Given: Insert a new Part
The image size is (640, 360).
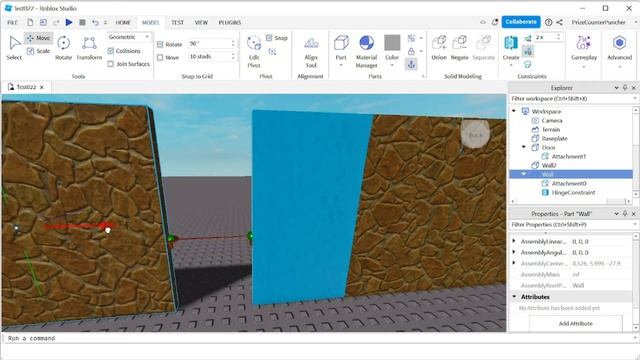Looking at the screenshot, I should tap(341, 47).
